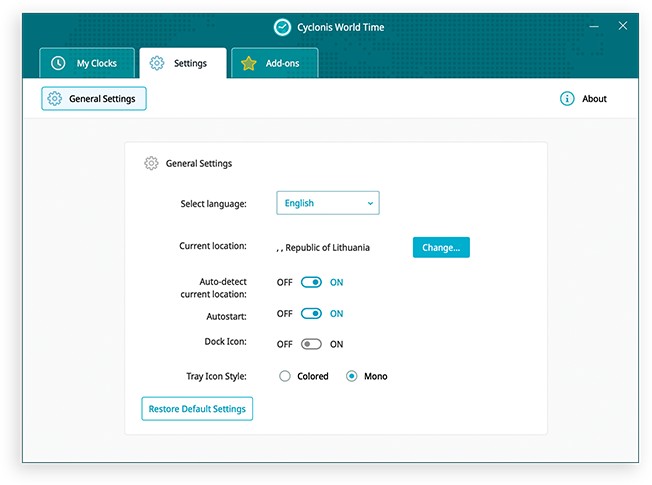652x485 pixels.
Task: Click the gear icon in General Settings button
Action: [x=55, y=99]
